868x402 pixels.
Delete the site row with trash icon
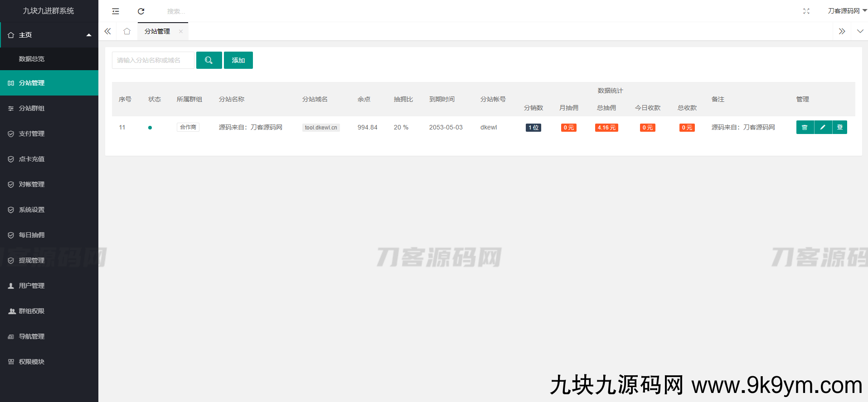point(805,127)
